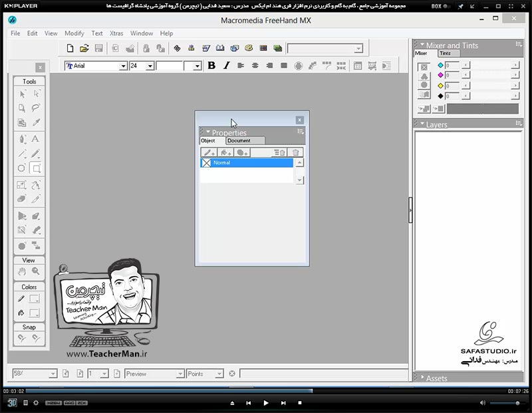Open the swatches grid toolbar icon
This screenshot has height=413, width=532.
coord(263,48)
